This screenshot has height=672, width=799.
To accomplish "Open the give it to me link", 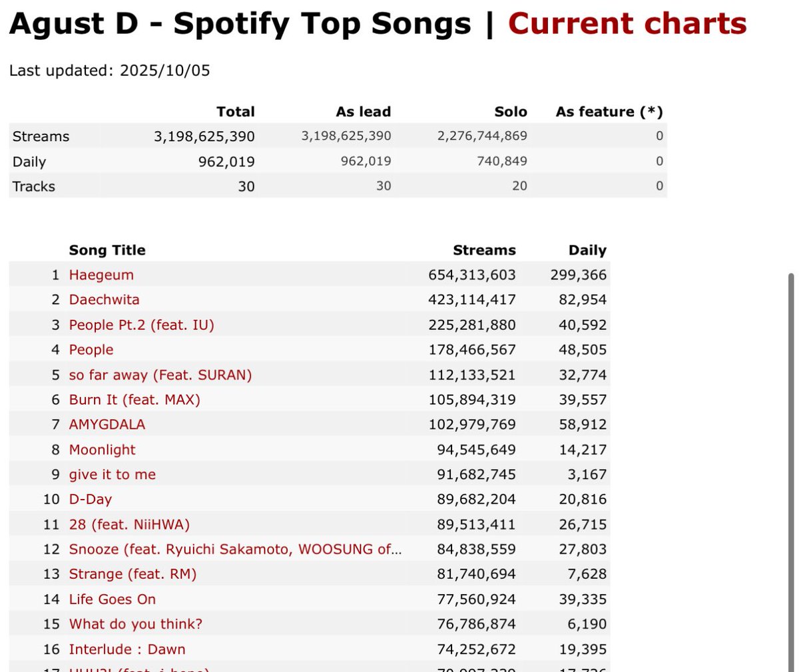I will [x=113, y=474].
